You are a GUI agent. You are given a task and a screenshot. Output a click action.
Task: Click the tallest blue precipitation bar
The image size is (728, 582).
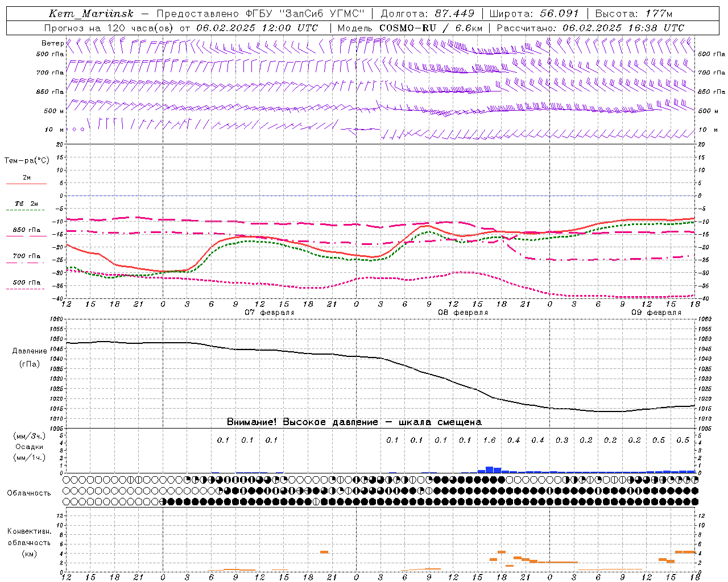[489, 469]
